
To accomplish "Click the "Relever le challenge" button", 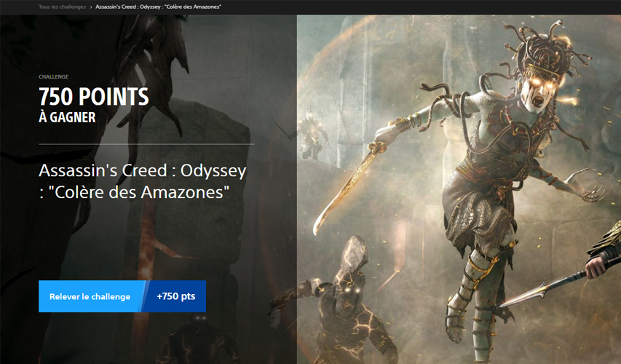I will click(90, 296).
